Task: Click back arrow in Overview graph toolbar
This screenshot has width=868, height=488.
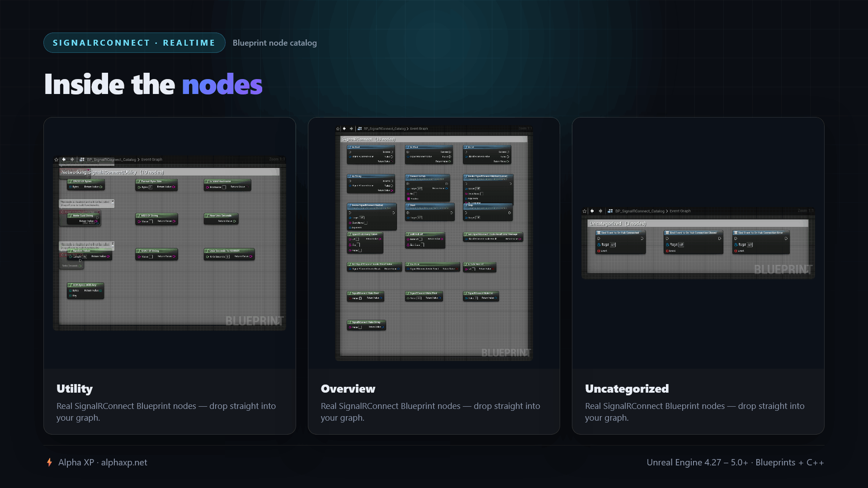Action: [x=344, y=129]
